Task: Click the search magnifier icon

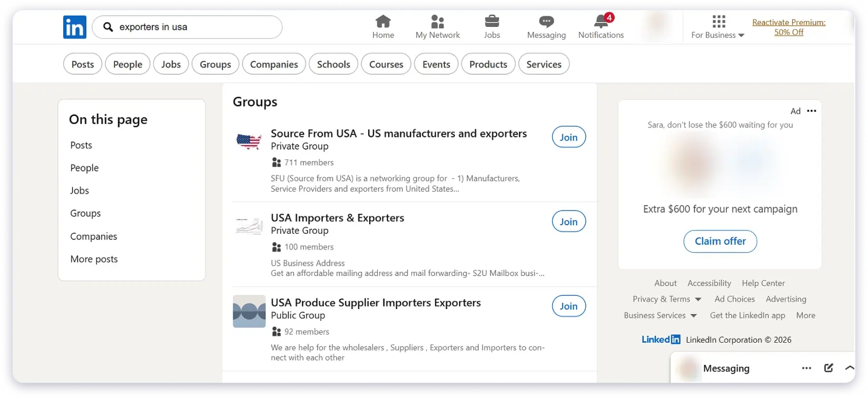Action: click(x=108, y=27)
